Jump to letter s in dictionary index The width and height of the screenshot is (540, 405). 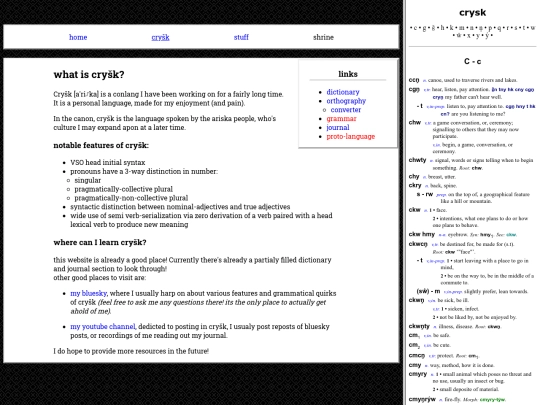pyautogui.click(x=516, y=28)
